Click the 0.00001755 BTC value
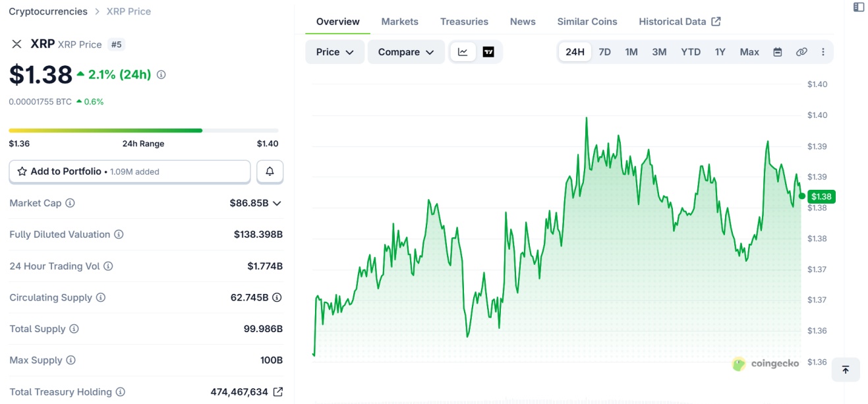The image size is (868, 404). tap(40, 101)
